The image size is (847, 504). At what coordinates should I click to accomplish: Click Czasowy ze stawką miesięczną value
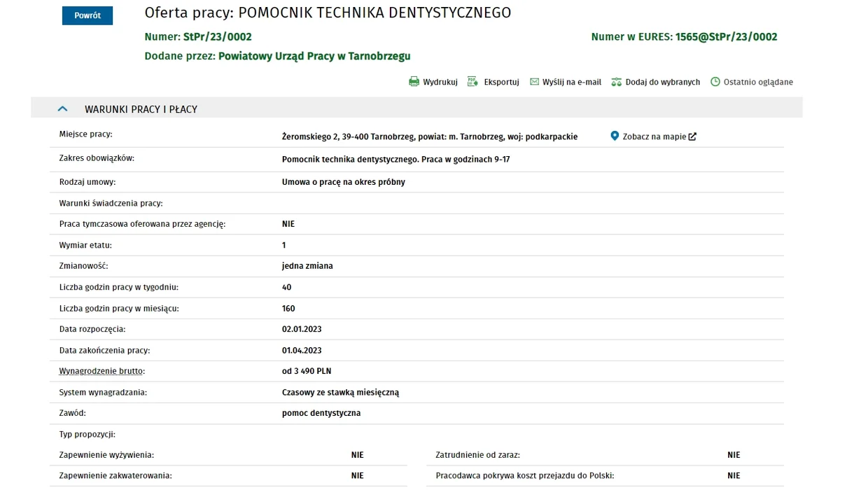pyautogui.click(x=340, y=392)
